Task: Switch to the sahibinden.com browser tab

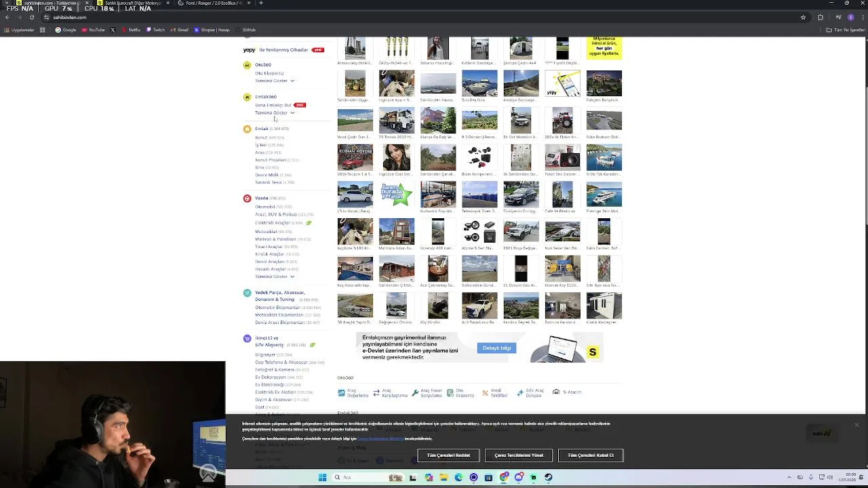Action: point(52,3)
